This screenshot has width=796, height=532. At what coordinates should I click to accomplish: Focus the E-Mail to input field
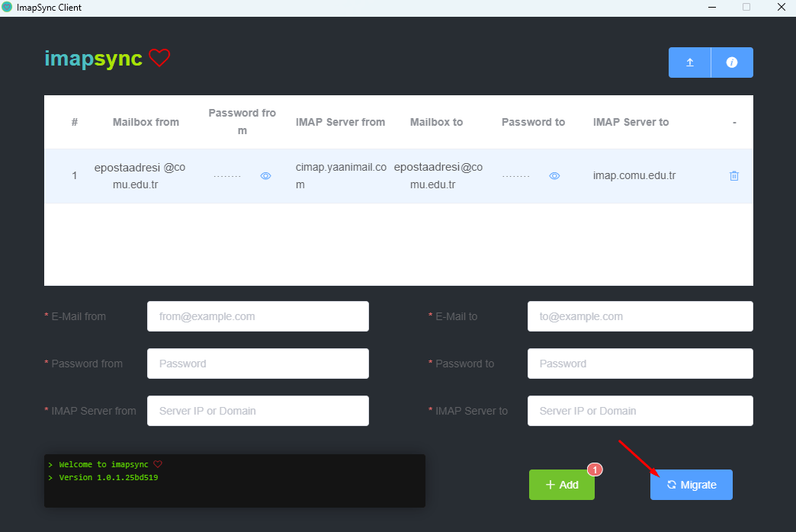click(640, 316)
